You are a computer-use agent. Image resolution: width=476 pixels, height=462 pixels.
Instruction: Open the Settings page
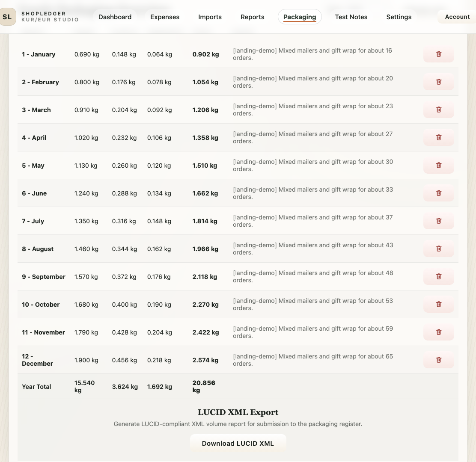click(x=399, y=17)
